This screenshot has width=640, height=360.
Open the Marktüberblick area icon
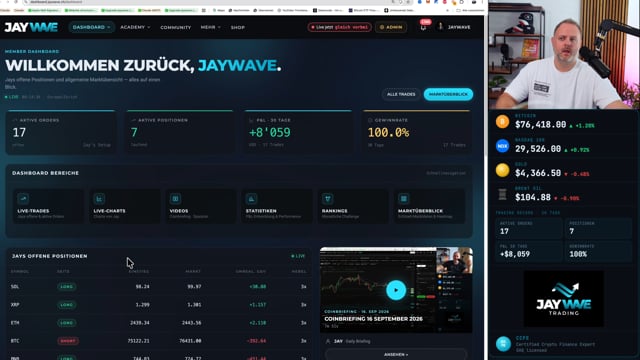(x=404, y=199)
